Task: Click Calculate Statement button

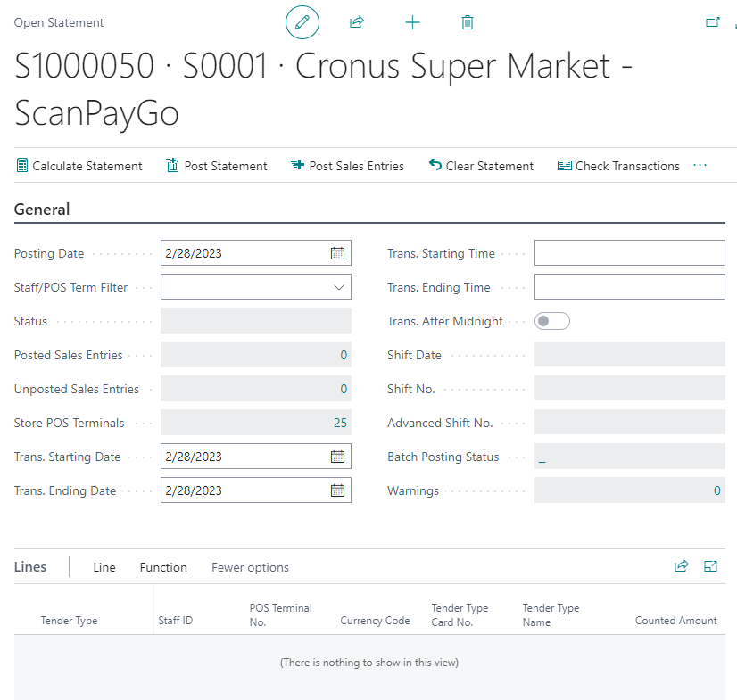Action: pyautogui.click(x=79, y=166)
